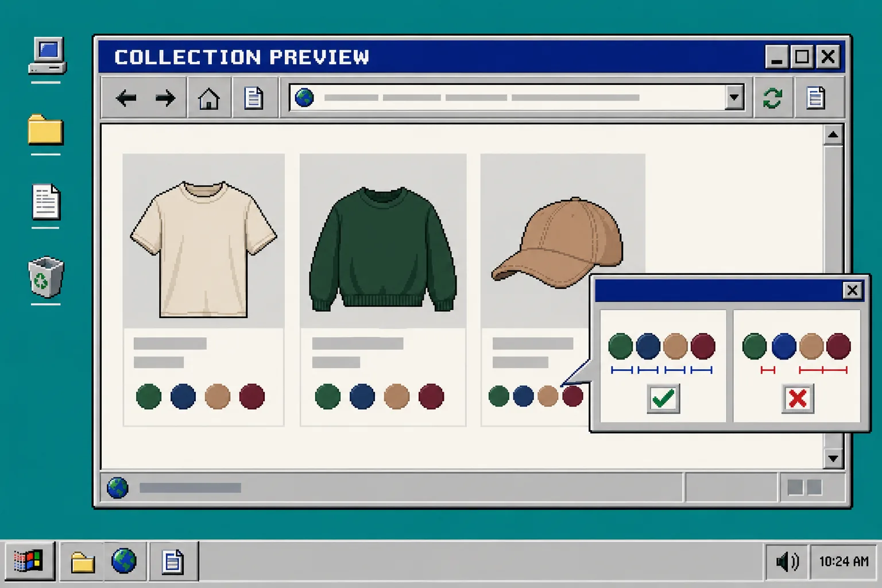Image resolution: width=882 pixels, height=588 pixels.
Task: Open the Start menu Windows logo
Action: (29, 562)
